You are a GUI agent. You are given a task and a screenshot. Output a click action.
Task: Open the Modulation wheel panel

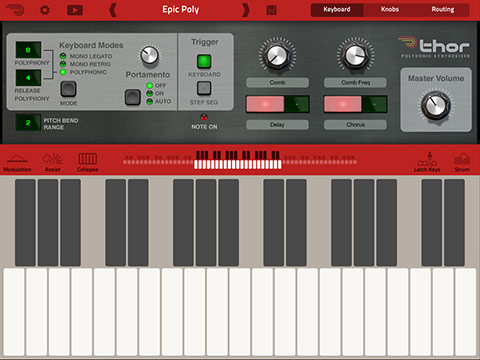[17, 162]
